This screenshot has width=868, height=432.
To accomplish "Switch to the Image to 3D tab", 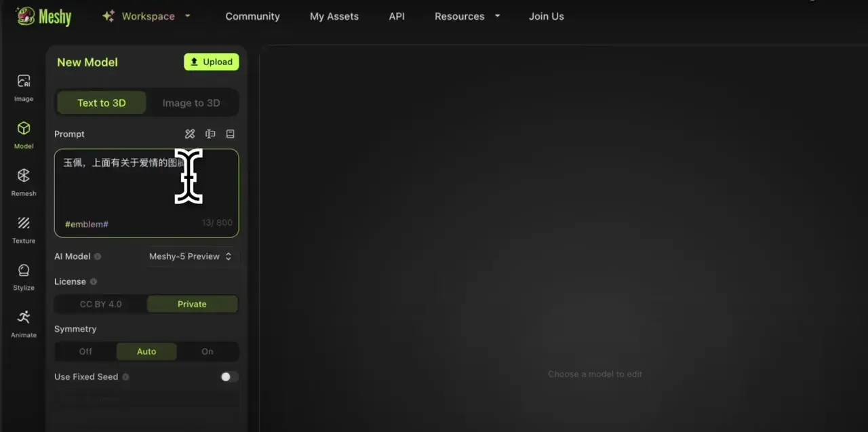I will tap(192, 102).
